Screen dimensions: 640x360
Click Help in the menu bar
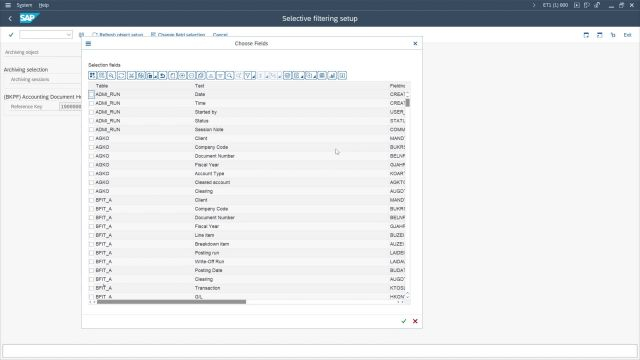point(44,5)
